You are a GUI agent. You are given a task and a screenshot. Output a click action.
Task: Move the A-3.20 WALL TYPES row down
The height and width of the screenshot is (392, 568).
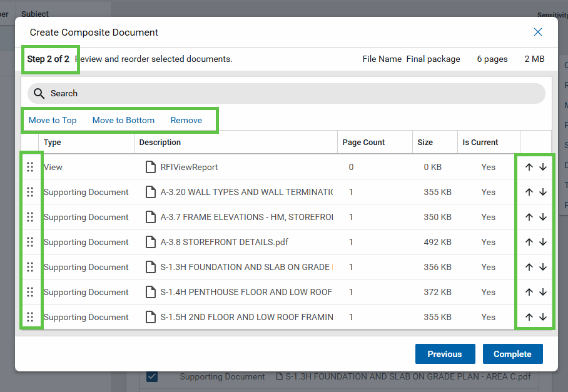[543, 192]
